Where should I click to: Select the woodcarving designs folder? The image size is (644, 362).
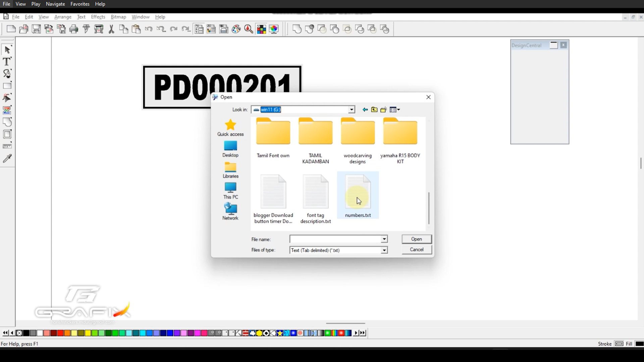pyautogui.click(x=358, y=141)
